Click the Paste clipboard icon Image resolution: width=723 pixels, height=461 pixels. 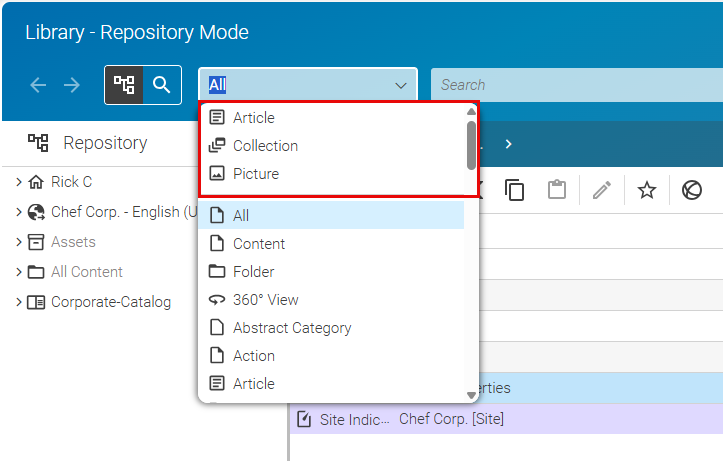(557, 189)
